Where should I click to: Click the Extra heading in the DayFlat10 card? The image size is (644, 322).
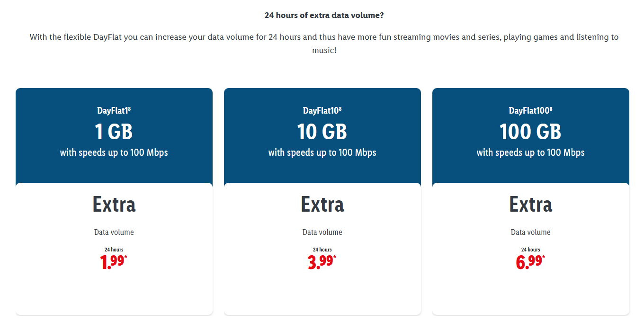pos(322,205)
